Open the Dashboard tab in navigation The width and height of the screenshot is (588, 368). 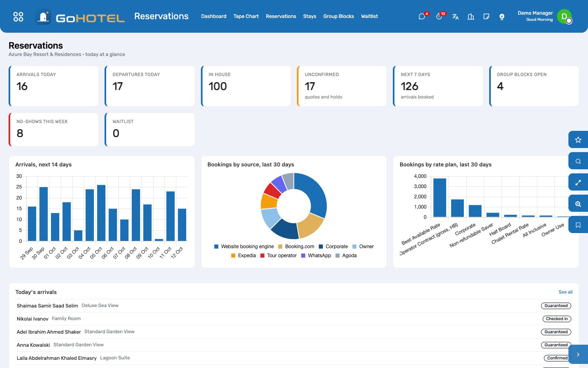[x=214, y=16]
